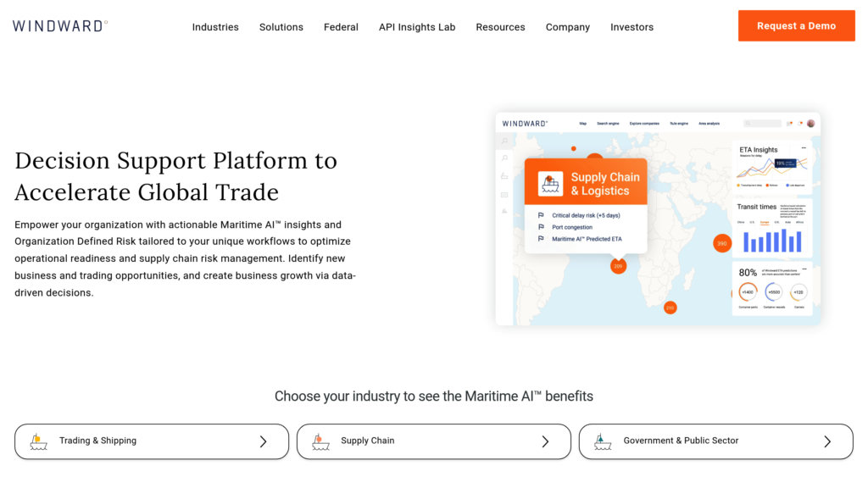Expand Trading & Shipping using its chevron arrow
The width and height of the screenshot is (868, 488).
pos(263,441)
